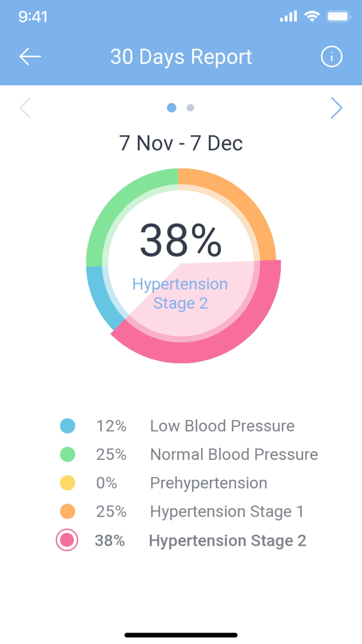Tap the blue Low Blood Pressure legend dot
This screenshot has width=362, height=644.
67,426
